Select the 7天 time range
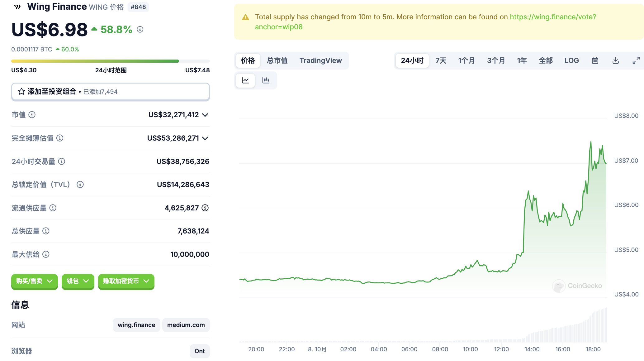 pos(441,60)
